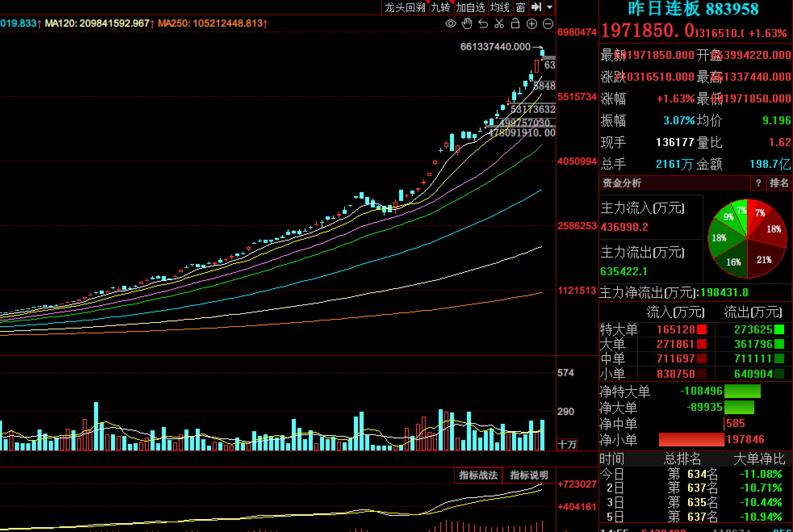
Task: Open 指标说明 indicator description
Action: pos(529,475)
